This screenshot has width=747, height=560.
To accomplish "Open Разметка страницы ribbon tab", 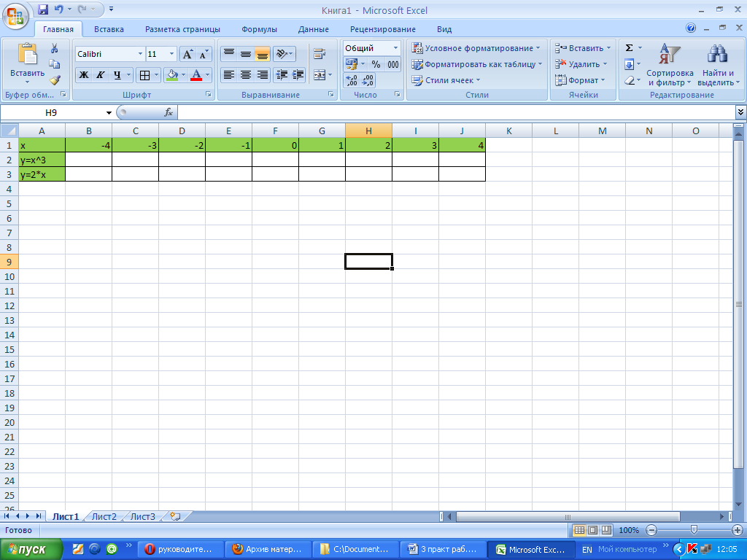I will point(182,29).
